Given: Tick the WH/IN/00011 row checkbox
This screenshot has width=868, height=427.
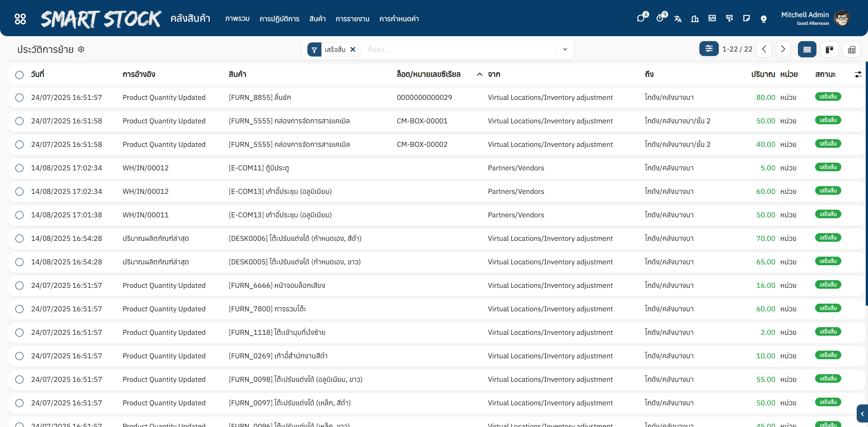Looking at the screenshot, I should point(19,215).
